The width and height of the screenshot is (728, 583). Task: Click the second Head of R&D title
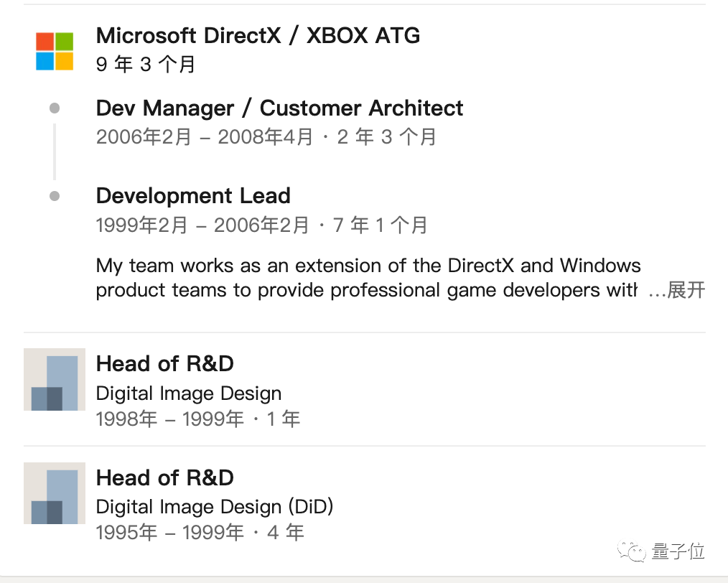164,477
